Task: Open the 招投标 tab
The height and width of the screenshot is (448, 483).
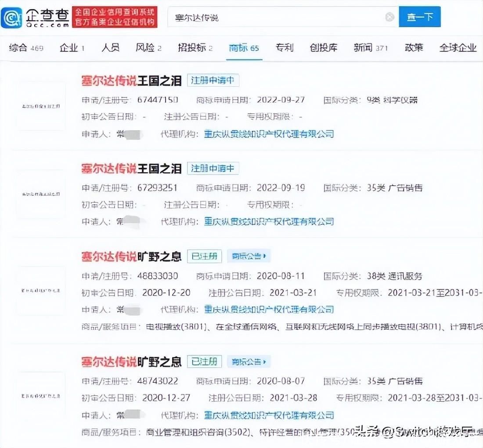Action: click(195, 48)
